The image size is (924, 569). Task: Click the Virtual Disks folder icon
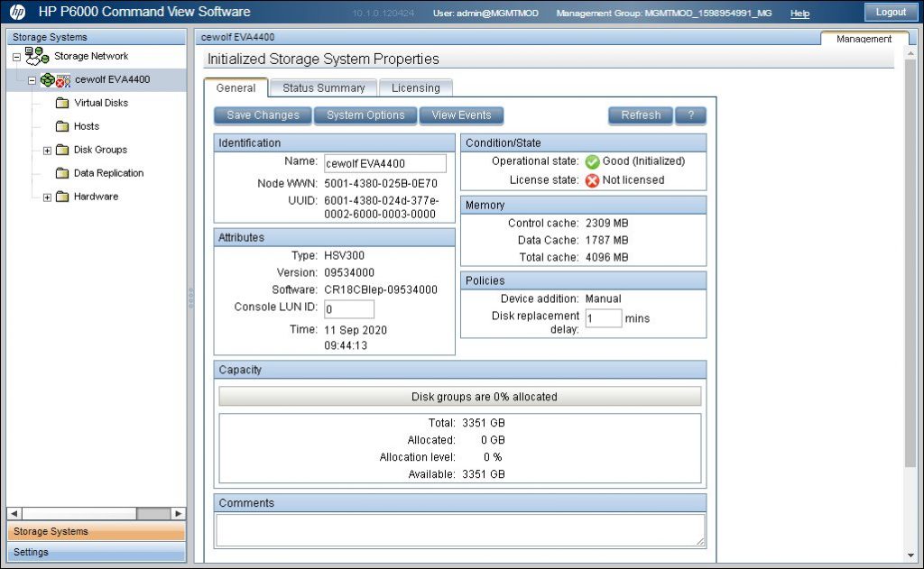pyautogui.click(x=62, y=103)
